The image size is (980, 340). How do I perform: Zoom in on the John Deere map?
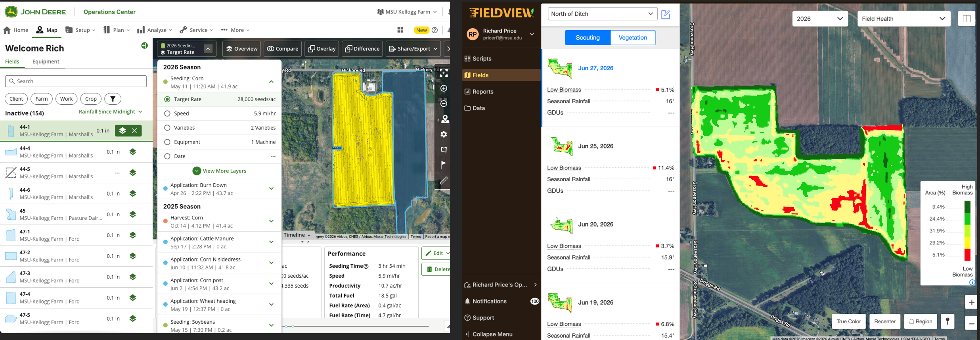coord(444,88)
